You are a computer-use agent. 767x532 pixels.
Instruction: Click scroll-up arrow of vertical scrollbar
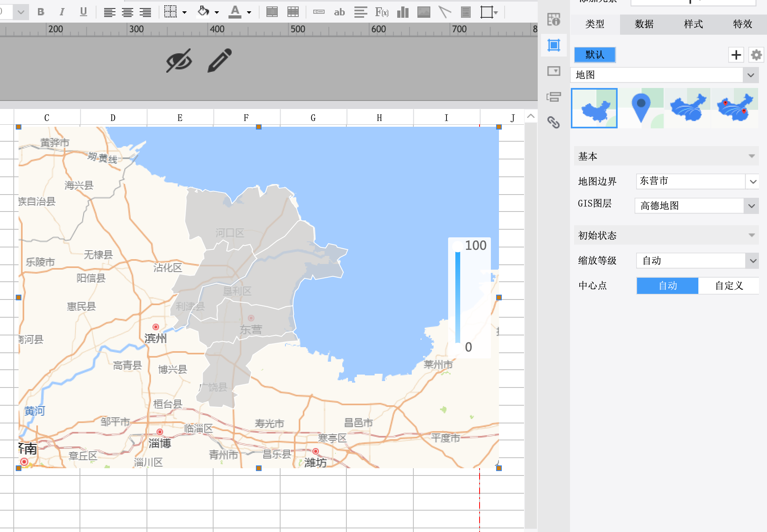pyautogui.click(x=531, y=116)
